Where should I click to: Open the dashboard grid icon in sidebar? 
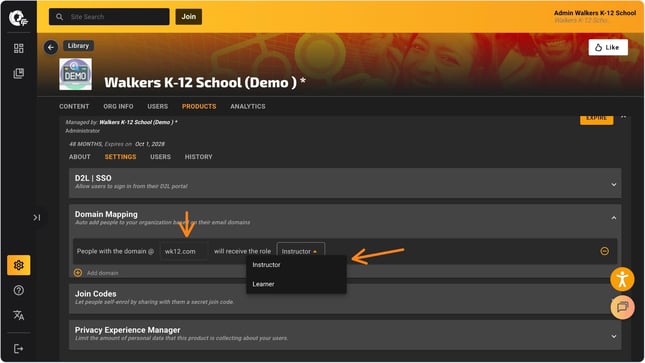coord(19,49)
